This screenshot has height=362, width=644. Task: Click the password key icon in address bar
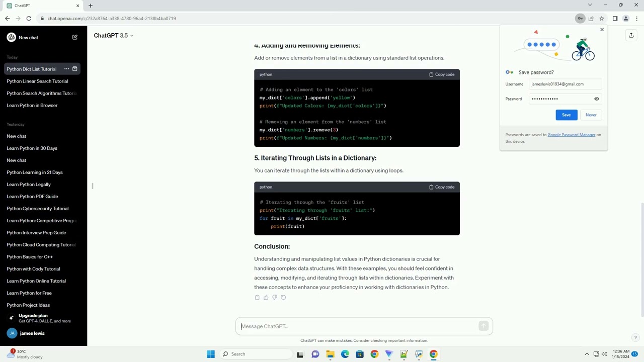[x=580, y=19]
